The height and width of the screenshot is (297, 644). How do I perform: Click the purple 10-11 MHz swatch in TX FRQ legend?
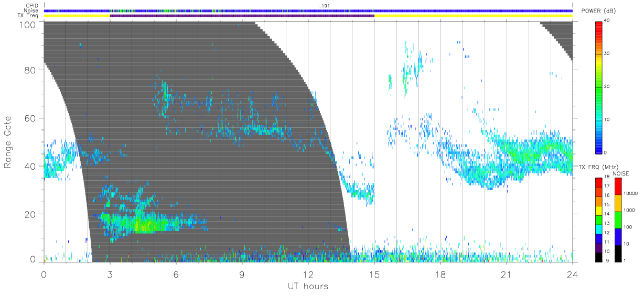tap(598, 247)
